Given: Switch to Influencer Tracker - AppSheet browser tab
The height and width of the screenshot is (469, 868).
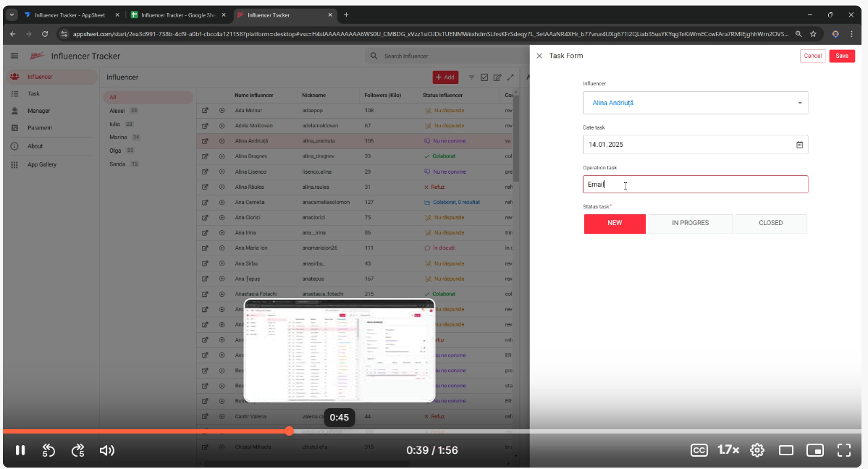Looking at the screenshot, I should 70,15.
